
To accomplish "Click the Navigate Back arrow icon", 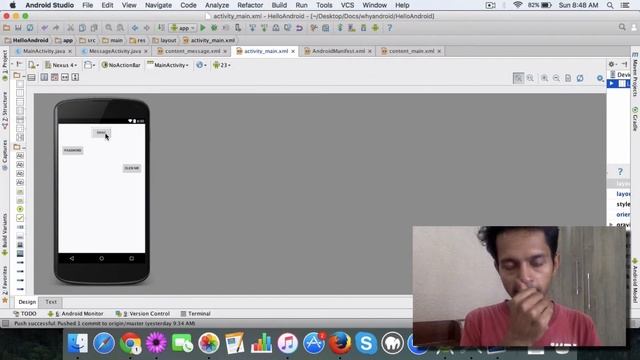I will 135,28.
